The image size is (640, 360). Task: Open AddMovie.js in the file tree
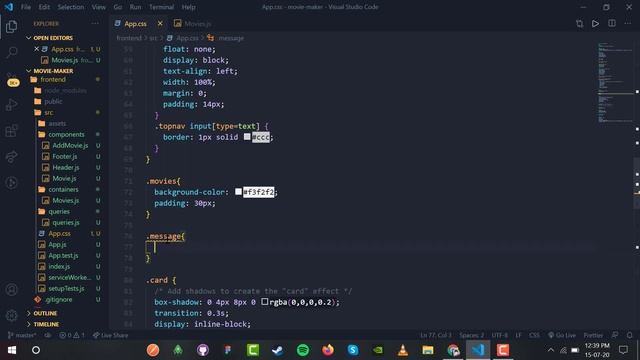(x=70, y=145)
